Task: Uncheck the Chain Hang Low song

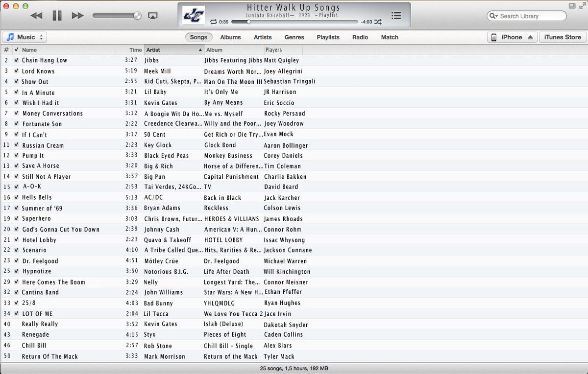Action: click(x=16, y=60)
